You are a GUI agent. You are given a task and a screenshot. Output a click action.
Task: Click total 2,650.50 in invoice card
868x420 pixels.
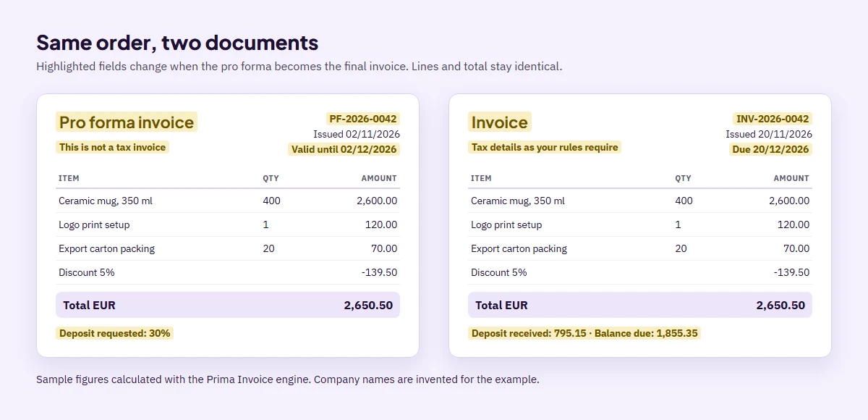click(x=780, y=305)
